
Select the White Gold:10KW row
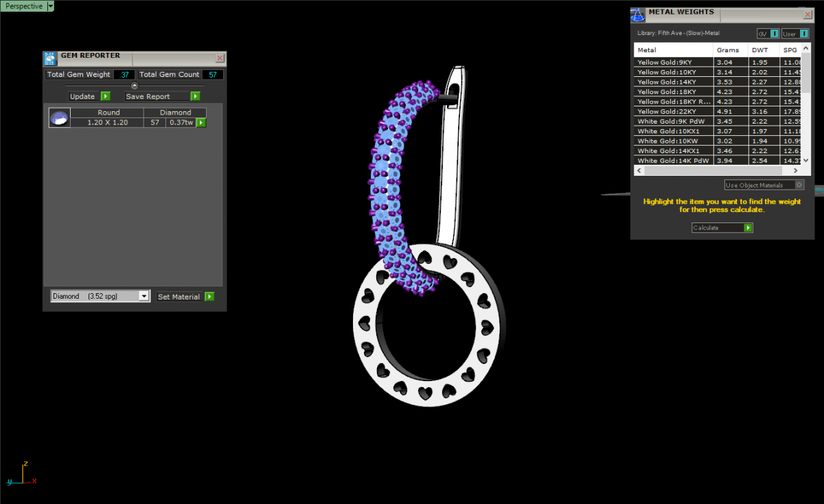(673, 141)
